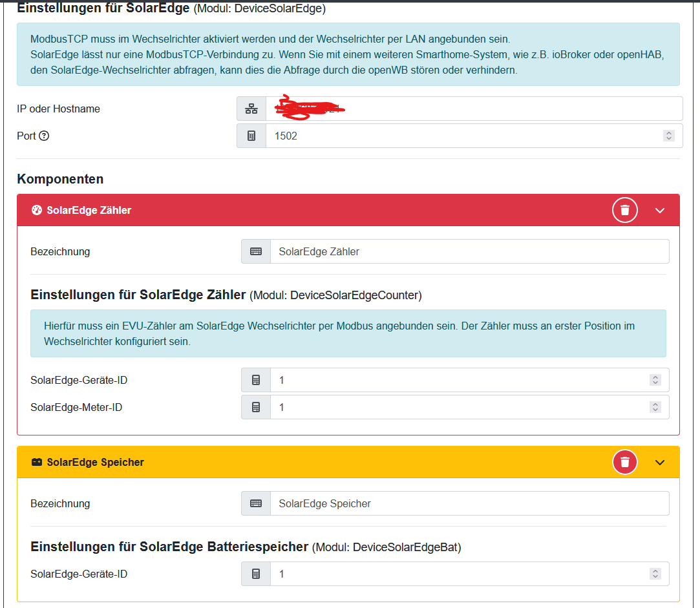The width and height of the screenshot is (700, 608).
Task: Click the calculator icon beside Port field
Action: pos(251,136)
